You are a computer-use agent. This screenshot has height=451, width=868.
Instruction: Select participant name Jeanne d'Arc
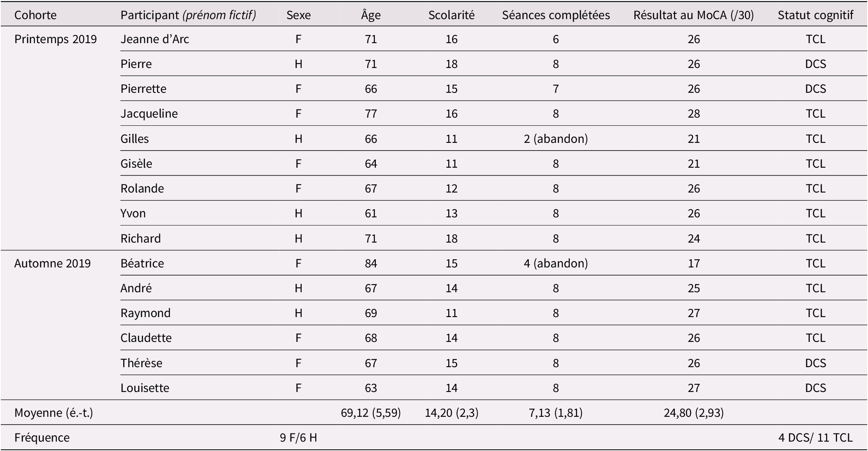[155, 39]
